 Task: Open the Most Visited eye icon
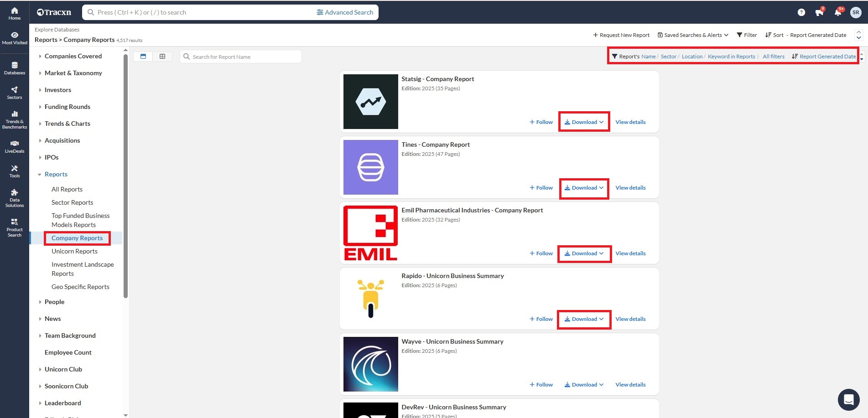click(15, 38)
